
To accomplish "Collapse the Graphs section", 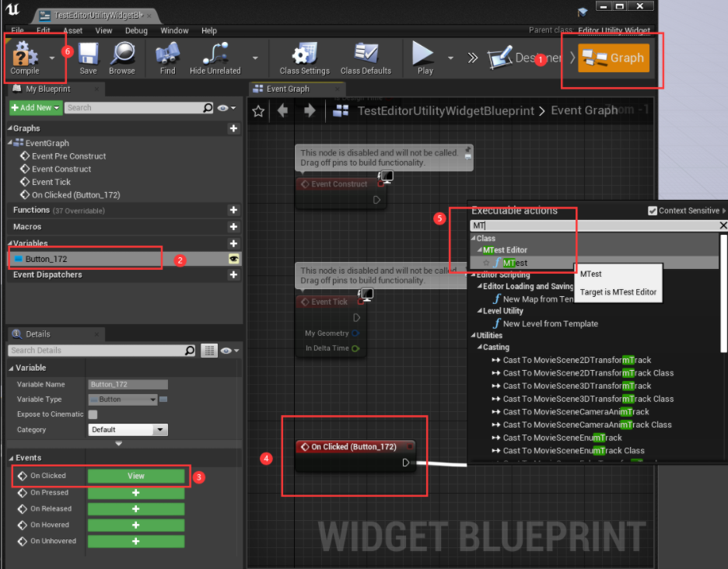I will 10,128.
